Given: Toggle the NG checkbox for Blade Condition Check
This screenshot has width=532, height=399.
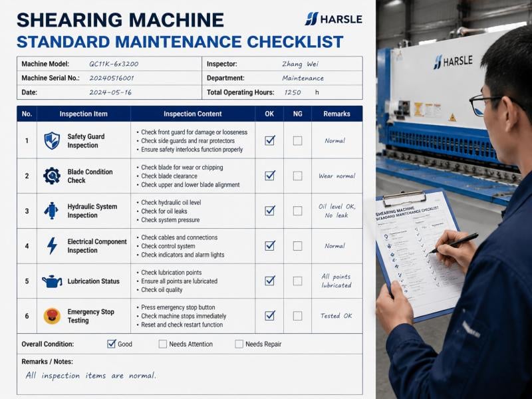Looking at the screenshot, I should pyautogui.click(x=297, y=176).
